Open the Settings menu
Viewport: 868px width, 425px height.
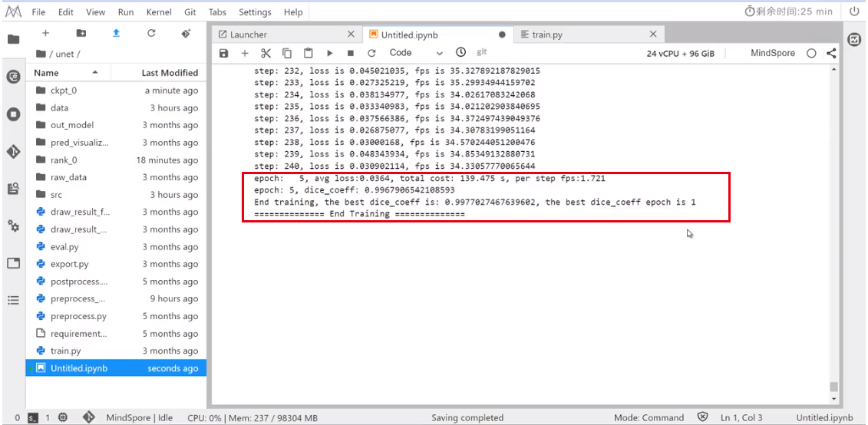(x=256, y=12)
